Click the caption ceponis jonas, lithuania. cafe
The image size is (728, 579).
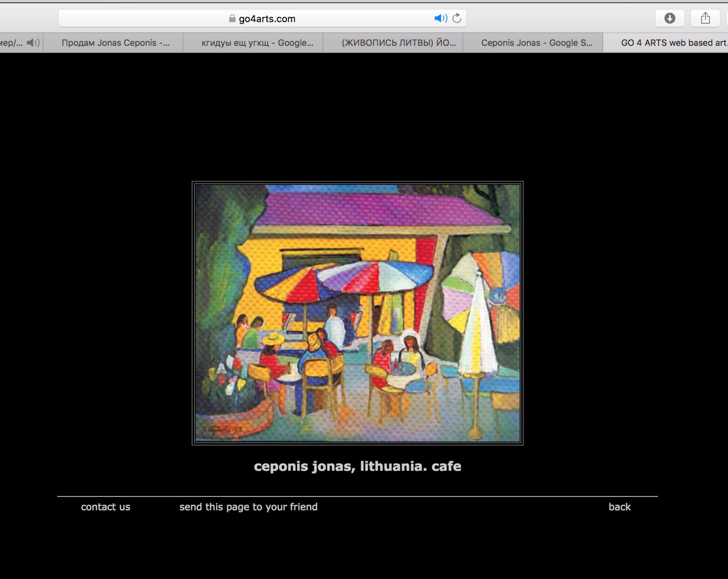[x=357, y=466]
